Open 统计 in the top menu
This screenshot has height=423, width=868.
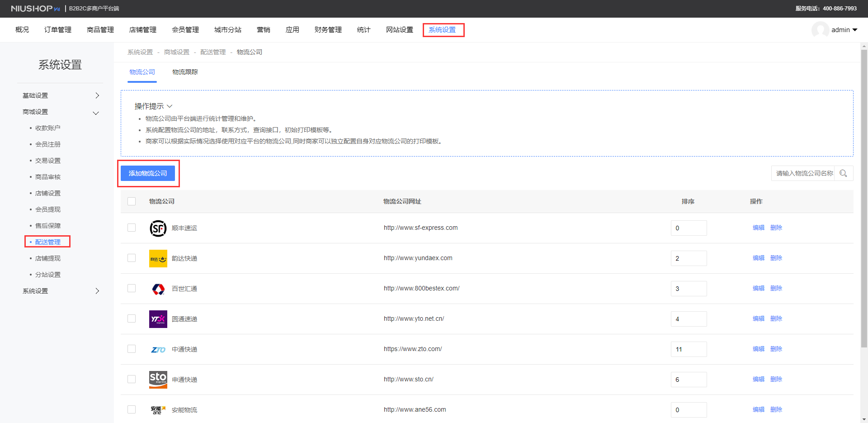364,30
